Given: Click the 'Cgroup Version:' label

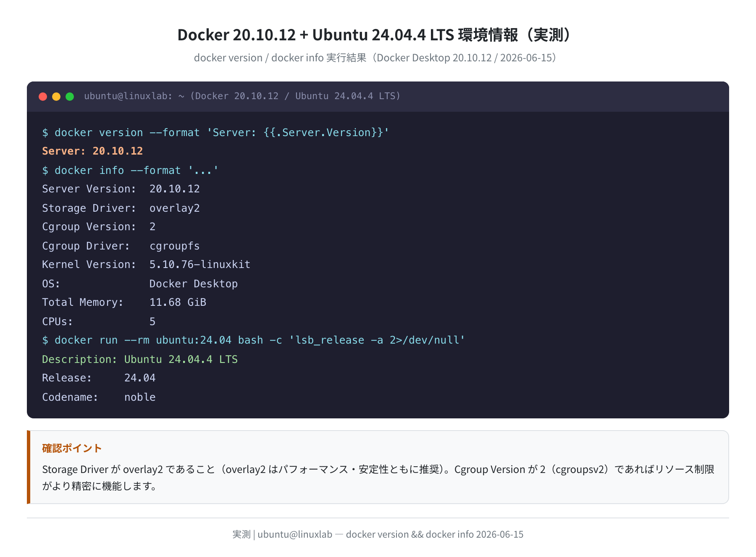Looking at the screenshot, I should 89,227.
